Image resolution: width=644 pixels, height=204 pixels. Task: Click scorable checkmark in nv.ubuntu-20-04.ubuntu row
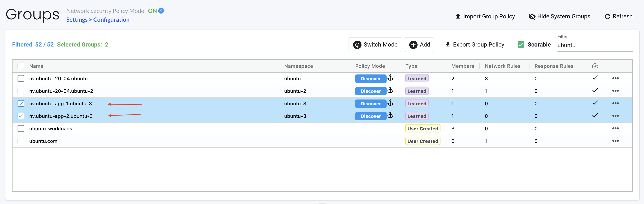click(x=595, y=78)
